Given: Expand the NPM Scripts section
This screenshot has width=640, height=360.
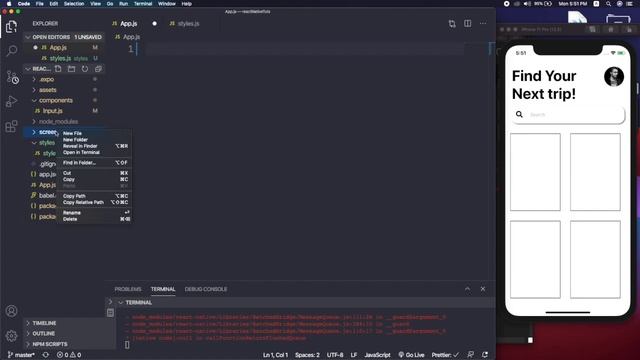Looking at the screenshot, I should click(x=49, y=344).
